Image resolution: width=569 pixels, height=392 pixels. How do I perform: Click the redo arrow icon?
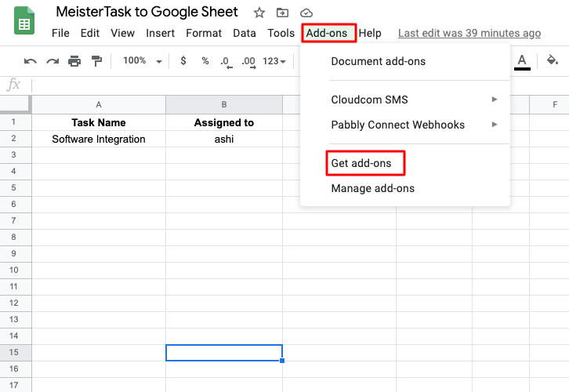53,61
